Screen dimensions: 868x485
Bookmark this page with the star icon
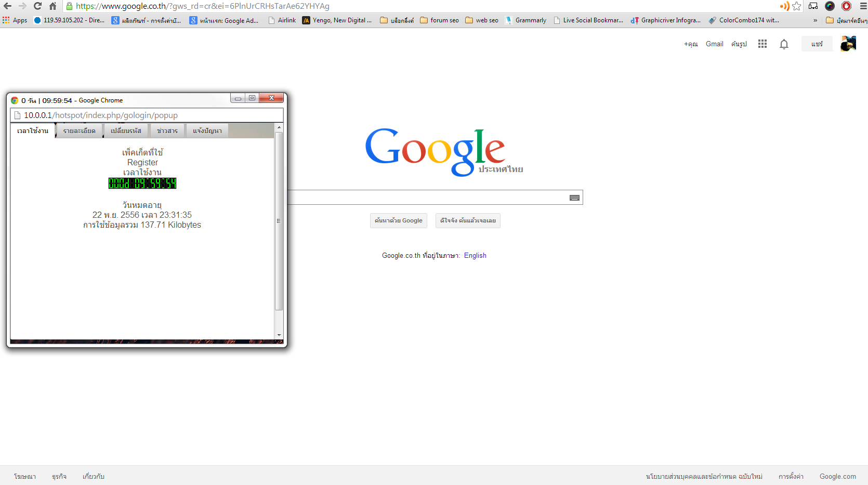[x=796, y=6]
